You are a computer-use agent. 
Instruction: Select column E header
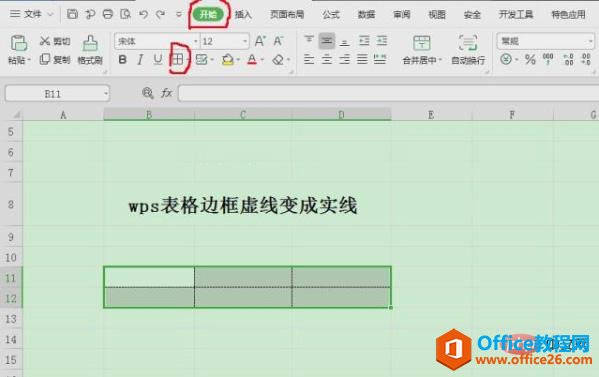point(431,114)
